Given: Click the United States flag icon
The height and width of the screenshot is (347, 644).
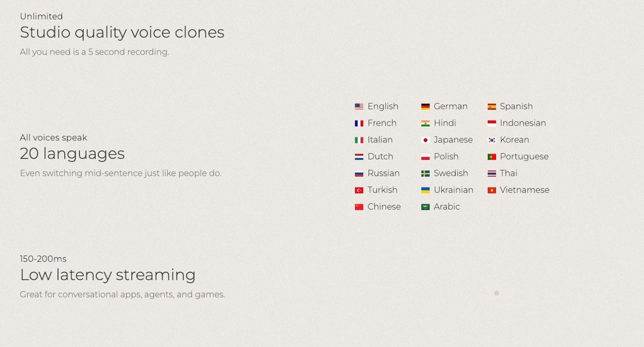Looking at the screenshot, I should (x=359, y=107).
